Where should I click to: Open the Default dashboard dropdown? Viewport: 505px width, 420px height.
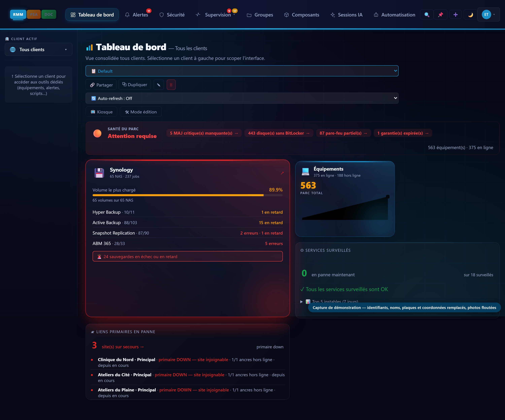242,71
